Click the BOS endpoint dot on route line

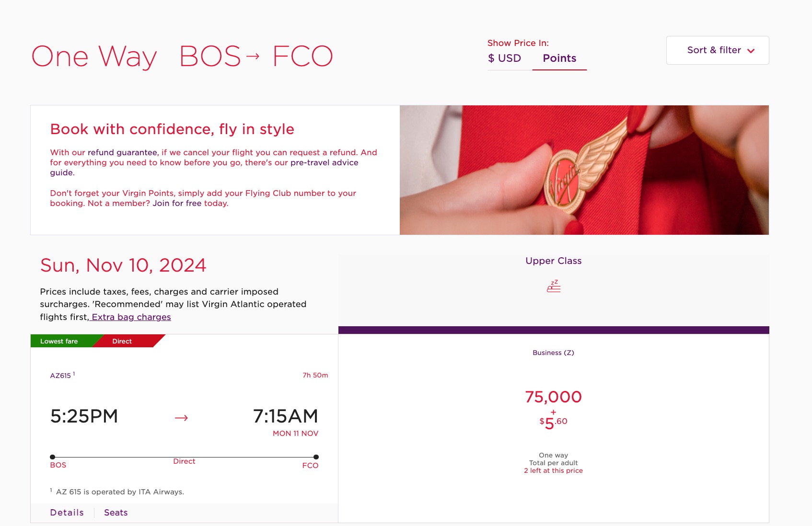[53, 457]
